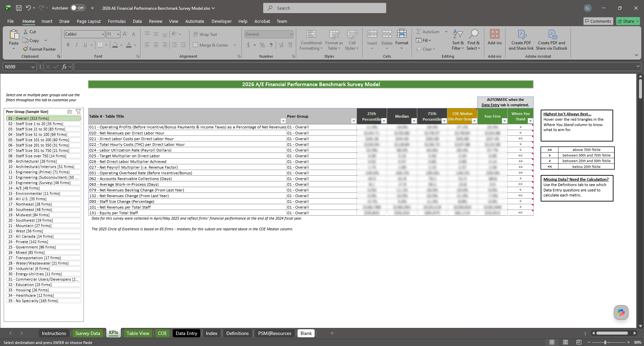Open the Formulas ribbon tab
The image size is (644, 346).
point(117,21)
